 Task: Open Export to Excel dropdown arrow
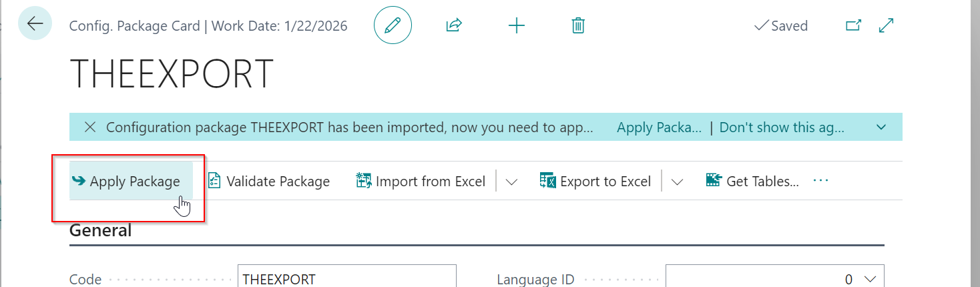coord(677,182)
